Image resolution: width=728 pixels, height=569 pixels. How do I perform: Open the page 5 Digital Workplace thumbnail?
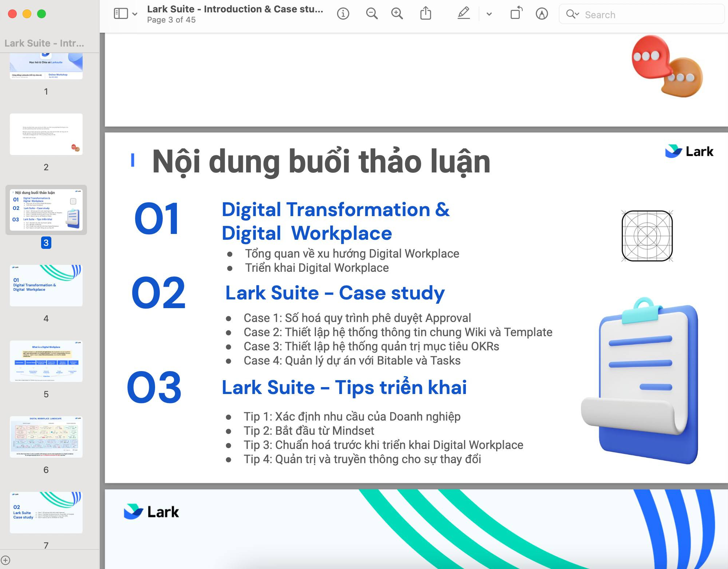46,361
